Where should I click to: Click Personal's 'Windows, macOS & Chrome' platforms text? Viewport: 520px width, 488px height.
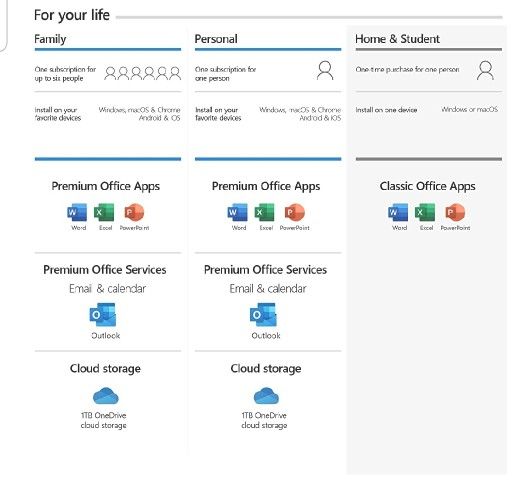pos(300,114)
